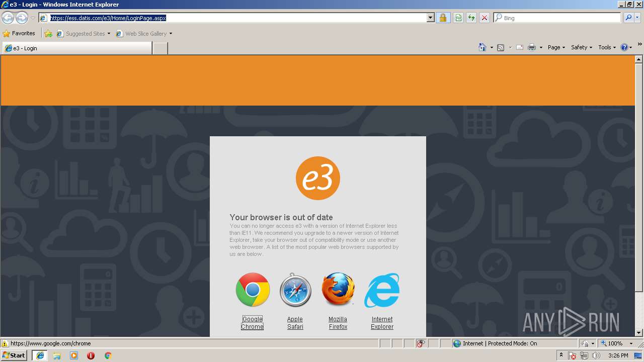Screen dimensions: 644x362
Task: Follow the Internet Explorer link
Action: [382, 323]
